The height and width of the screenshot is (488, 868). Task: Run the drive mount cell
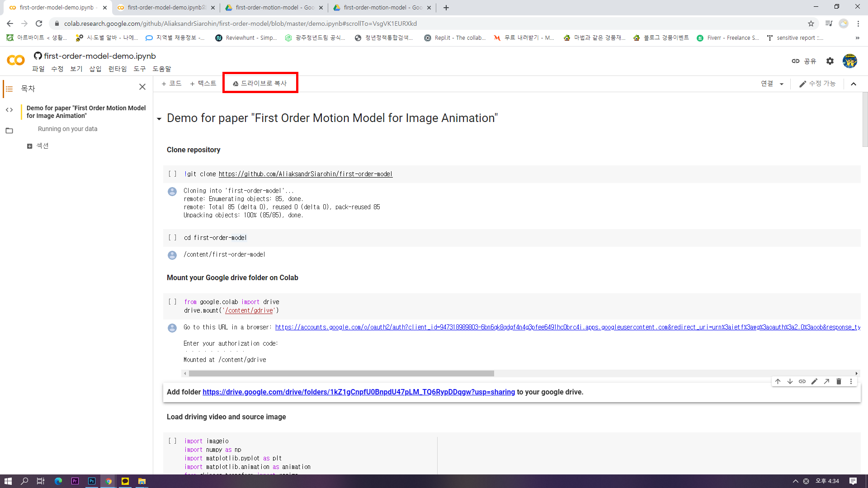(172, 302)
